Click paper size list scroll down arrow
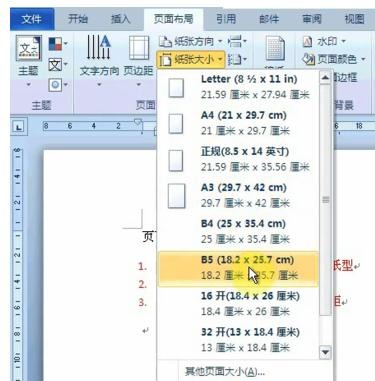 pos(325,352)
